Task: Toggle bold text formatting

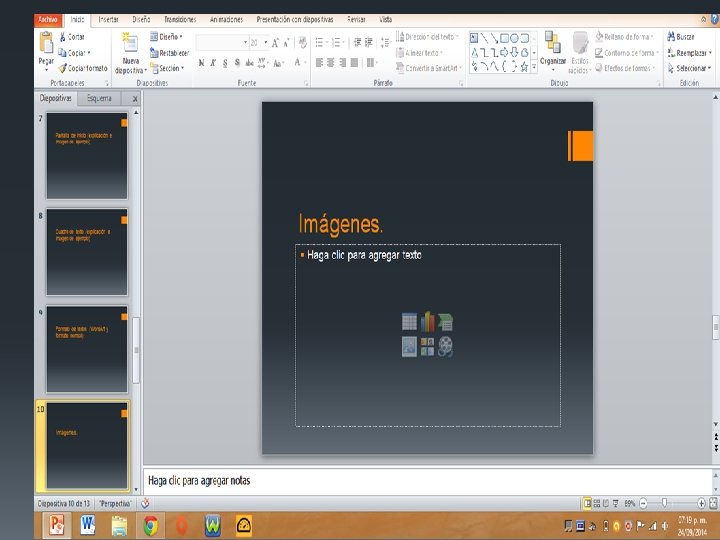Action: click(x=201, y=62)
